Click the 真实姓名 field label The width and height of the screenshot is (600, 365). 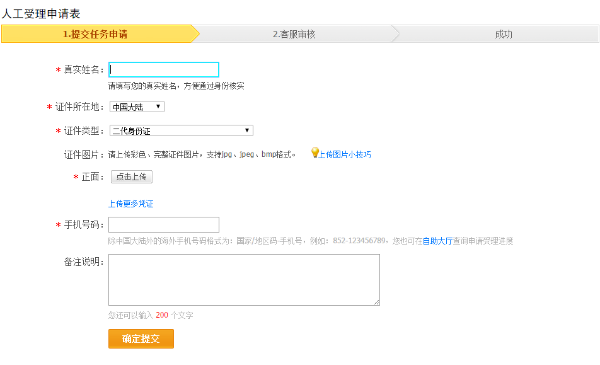83,70
